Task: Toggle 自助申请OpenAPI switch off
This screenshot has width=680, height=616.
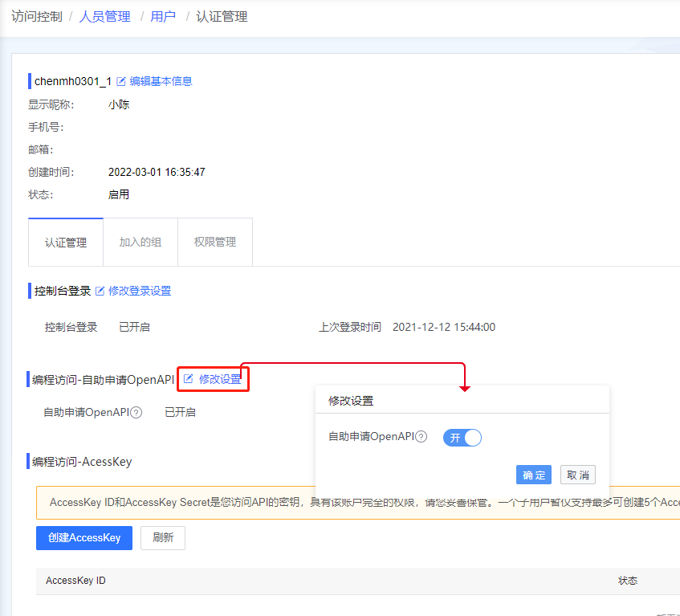Action: 462,438
